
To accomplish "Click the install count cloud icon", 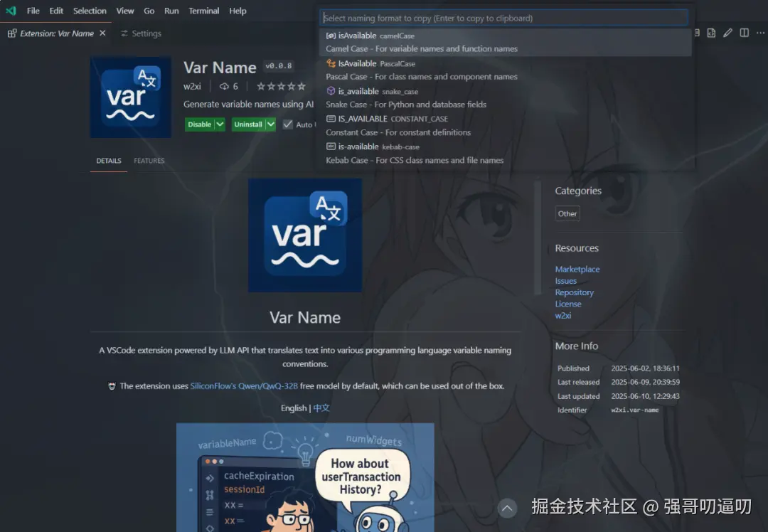I will 224,86.
